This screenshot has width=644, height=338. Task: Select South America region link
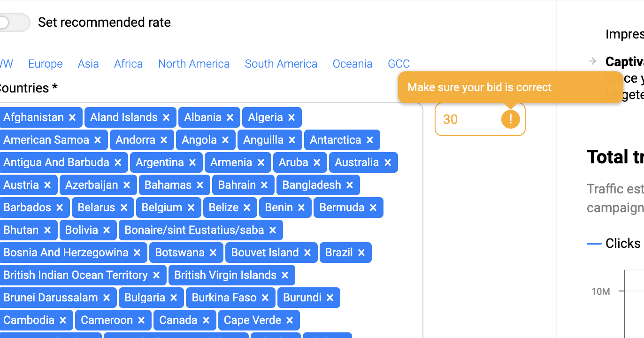point(281,64)
